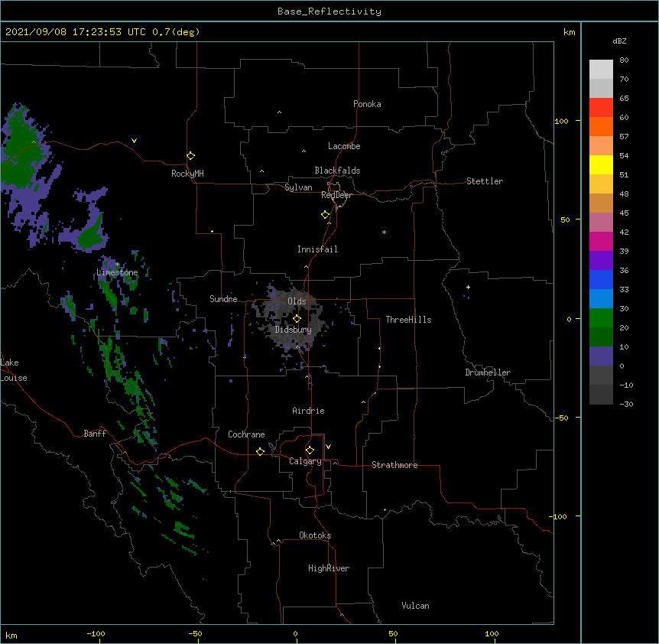The image size is (659, 644).
Task: Click the dBZ legend value 42
Action: (x=624, y=232)
